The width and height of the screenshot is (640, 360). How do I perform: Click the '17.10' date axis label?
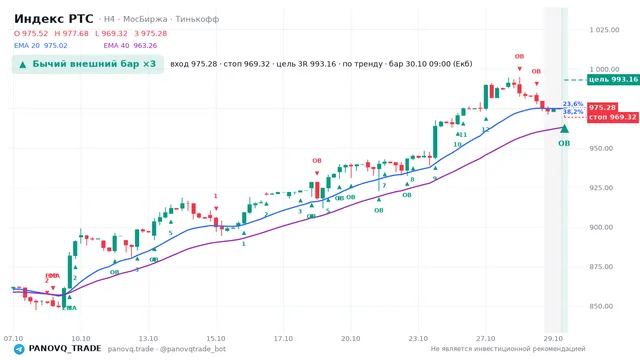tap(283, 339)
